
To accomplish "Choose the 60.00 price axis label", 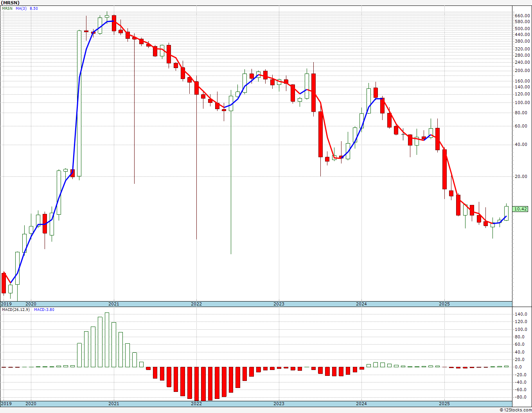I will point(522,126).
